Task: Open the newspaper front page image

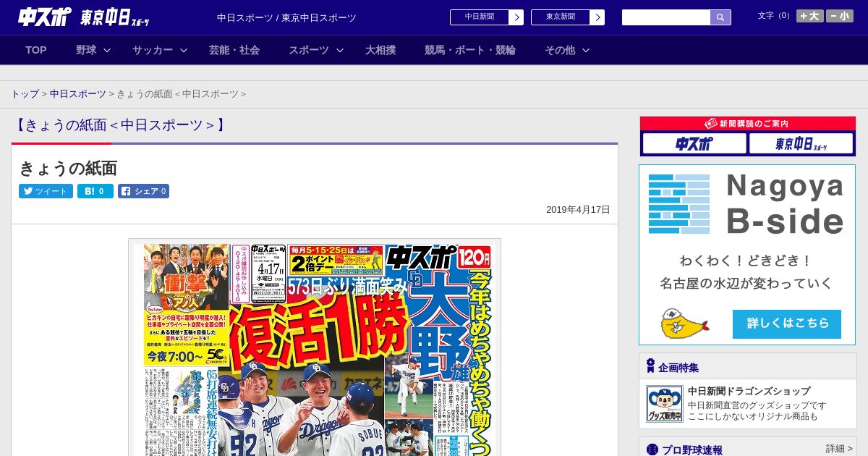Action: pyautogui.click(x=315, y=349)
